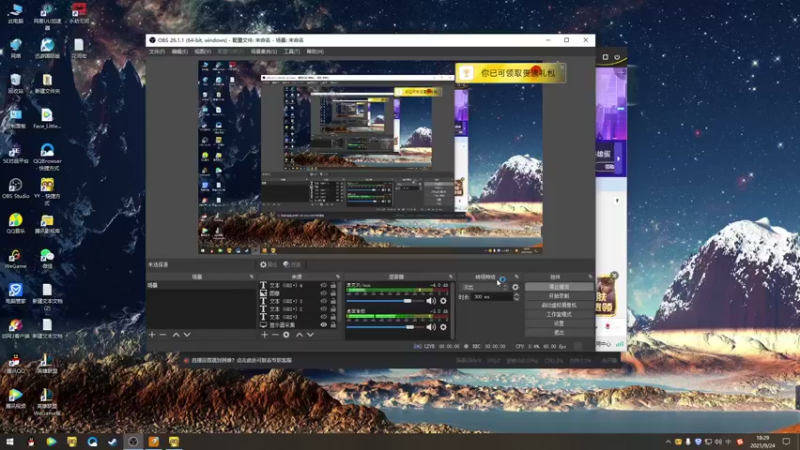Click 滤镜 button above Sources
Image resolution: width=800 pixels, height=450 pixels.
click(292, 264)
